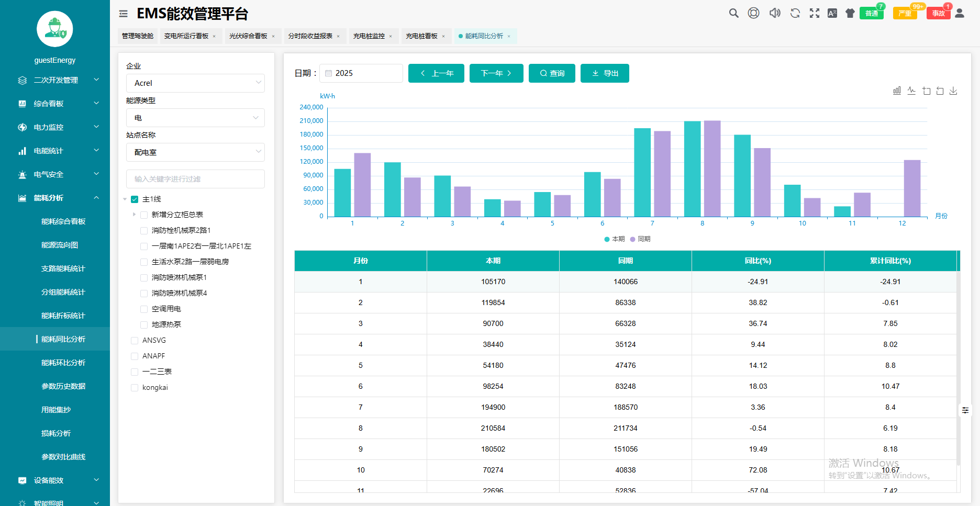The height and width of the screenshot is (506, 980).
Task: Click the 导出 export button
Action: coord(605,73)
